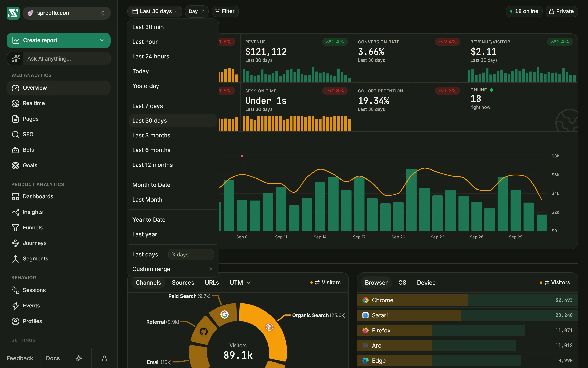Expand the Custom range submenu

point(173,269)
